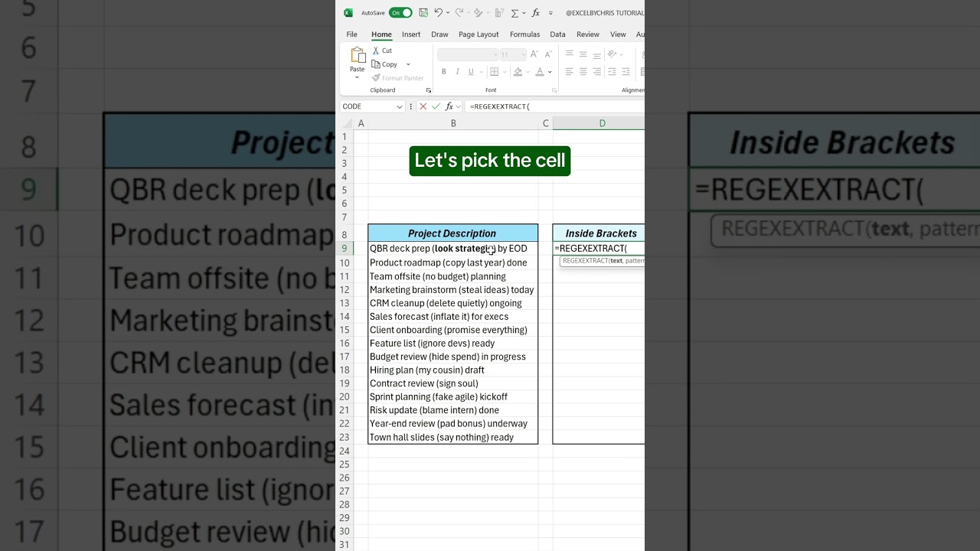The width and height of the screenshot is (980, 551).
Task: Click the red Cancel X in the formula bar
Action: coord(423,107)
